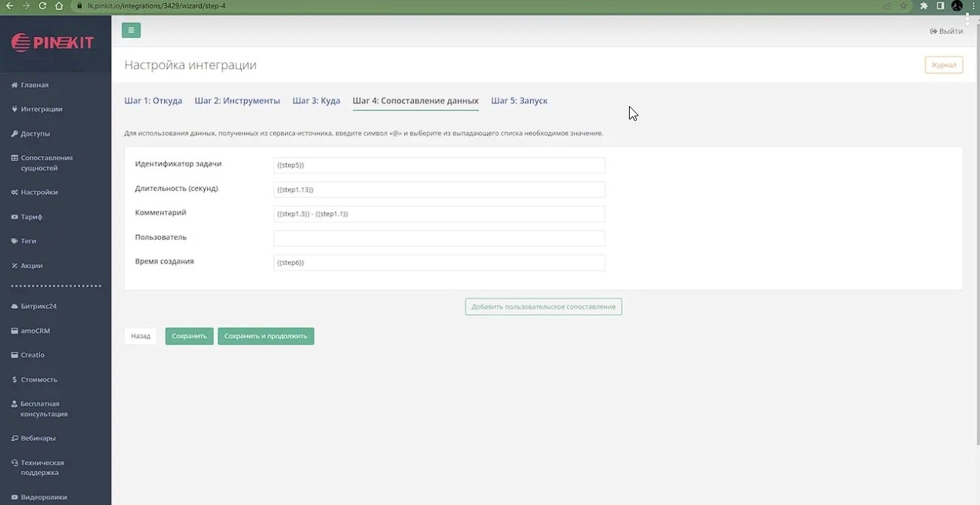Click Сохранить и продолжить button

265,336
